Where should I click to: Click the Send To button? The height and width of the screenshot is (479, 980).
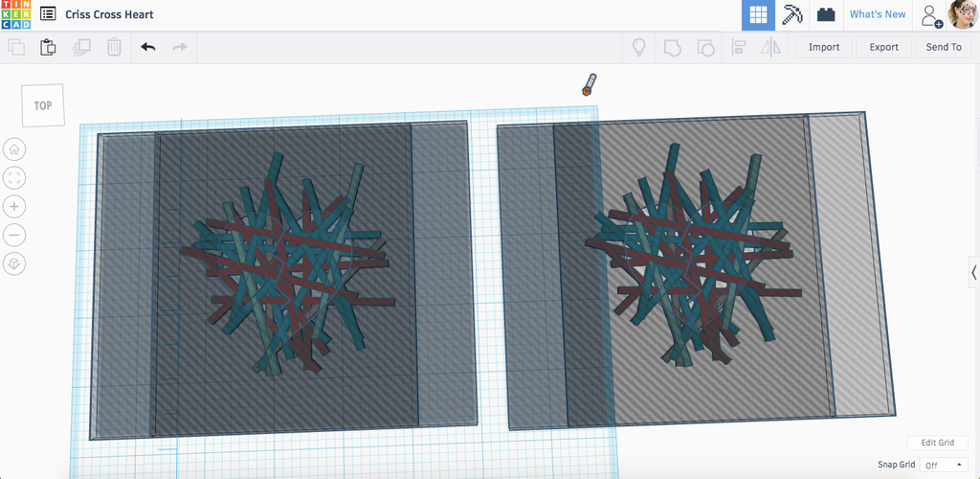(944, 47)
